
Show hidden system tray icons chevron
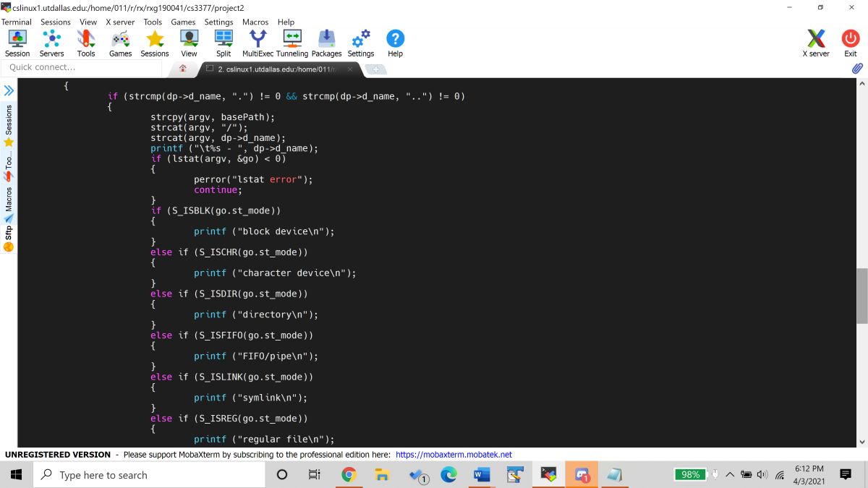click(x=729, y=475)
